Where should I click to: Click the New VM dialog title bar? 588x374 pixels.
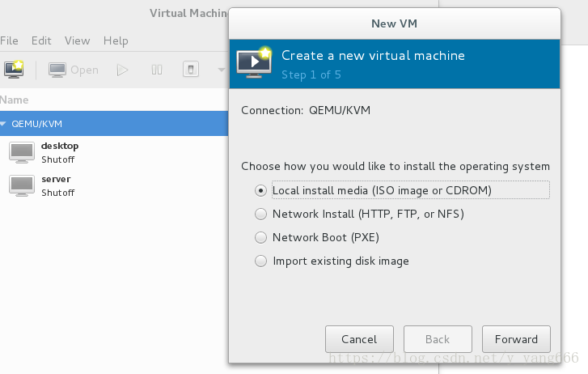tap(395, 23)
